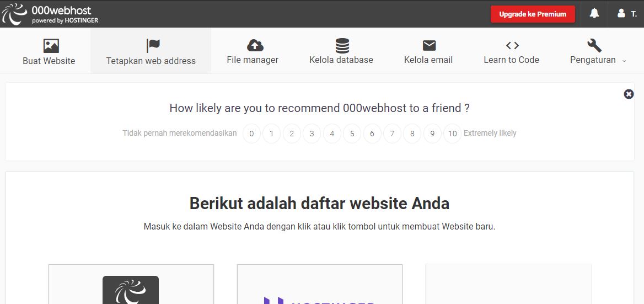Click the 'Masuk ke dalam Website Anda' description
644x304 pixels.
[x=320, y=226]
